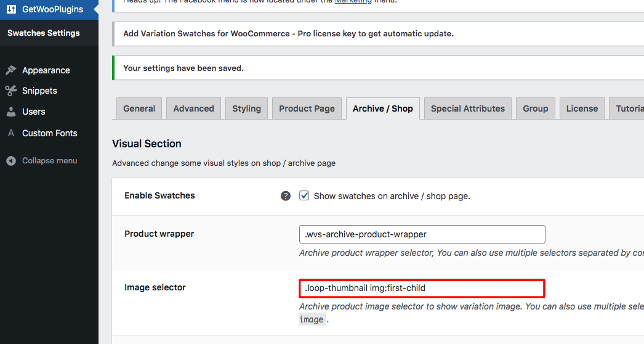The image size is (644, 344).
Task: Open Swatches Settings submenu item
Action: click(x=44, y=33)
